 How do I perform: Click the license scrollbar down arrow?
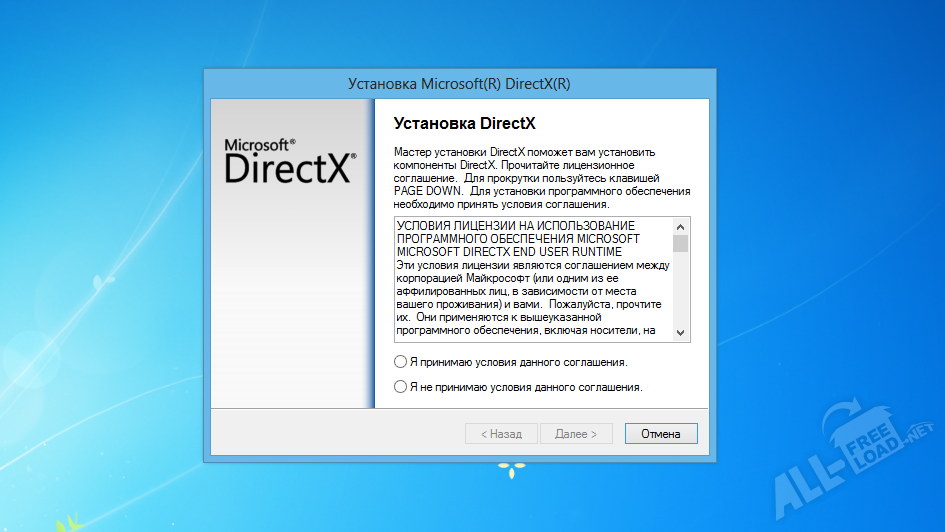pos(681,333)
